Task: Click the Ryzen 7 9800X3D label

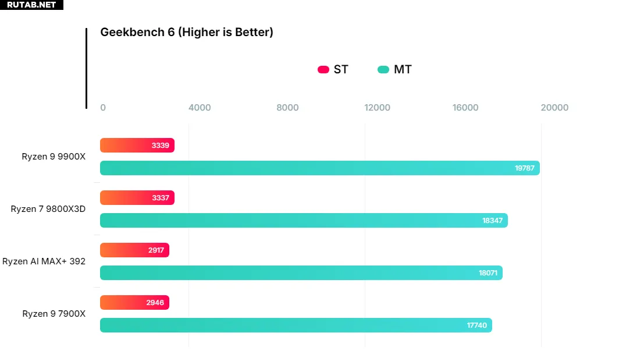Action: [48, 209]
